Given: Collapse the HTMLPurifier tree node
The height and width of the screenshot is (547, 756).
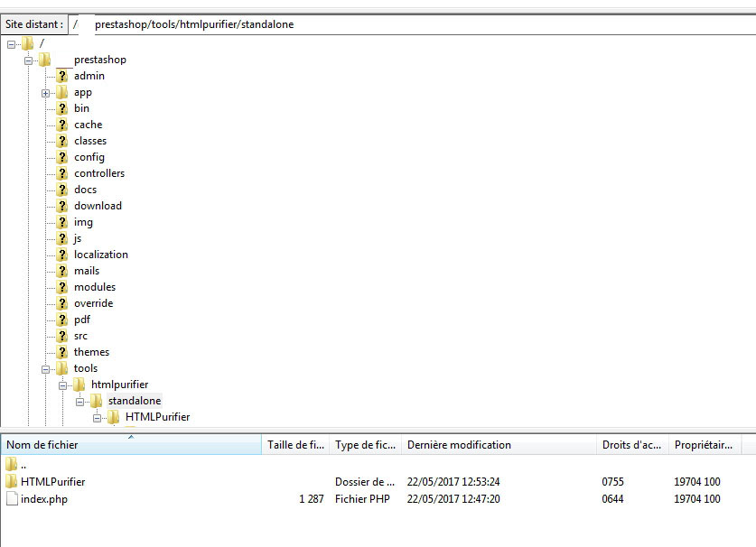Looking at the screenshot, I should pyautogui.click(x=97, y=418).
